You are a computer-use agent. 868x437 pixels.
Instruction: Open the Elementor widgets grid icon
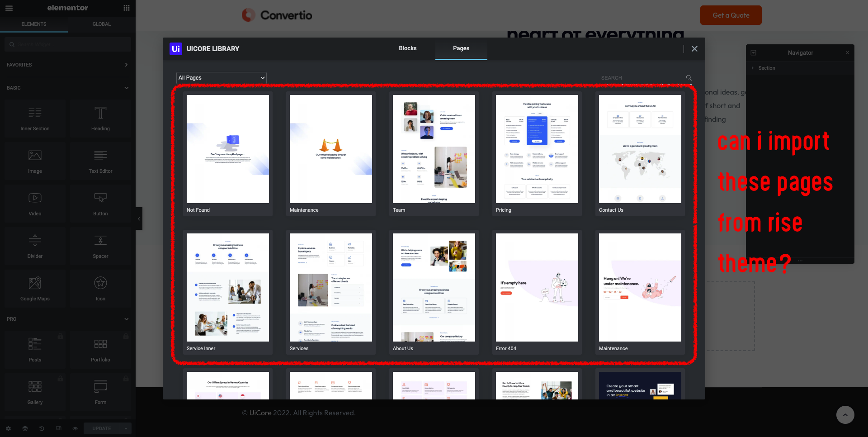(127, 8)
